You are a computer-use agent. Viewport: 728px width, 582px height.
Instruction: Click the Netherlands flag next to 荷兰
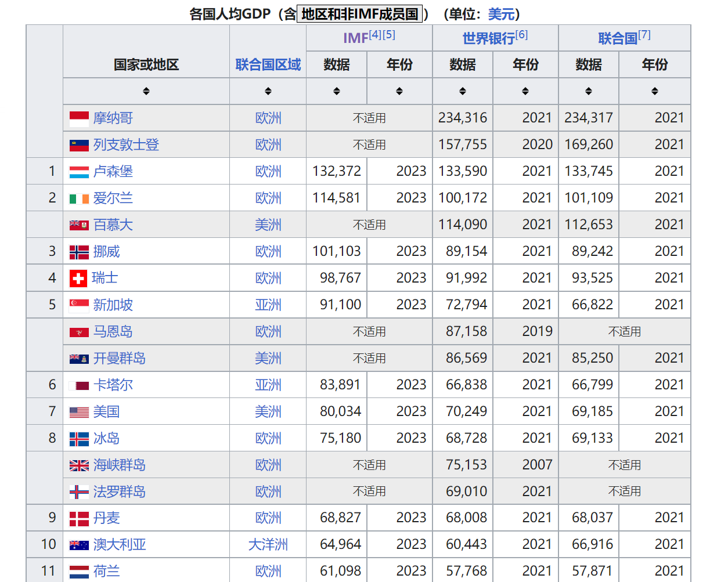click(79, 572)
